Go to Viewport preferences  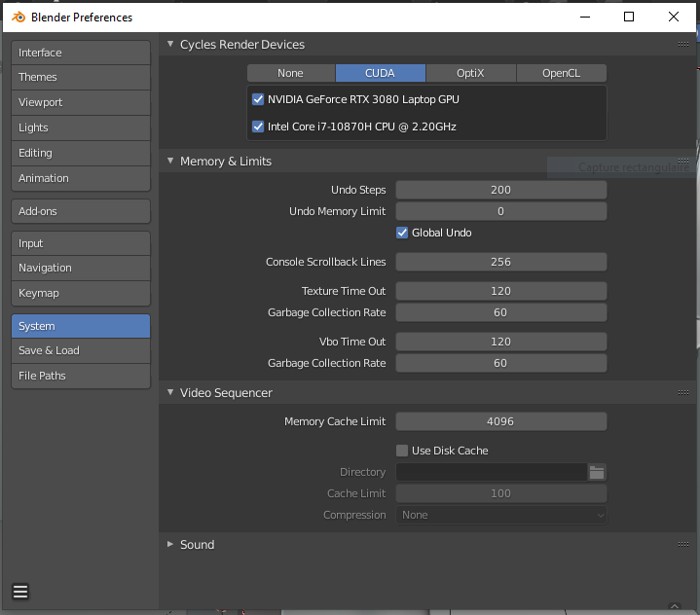[x=81, y=102]
